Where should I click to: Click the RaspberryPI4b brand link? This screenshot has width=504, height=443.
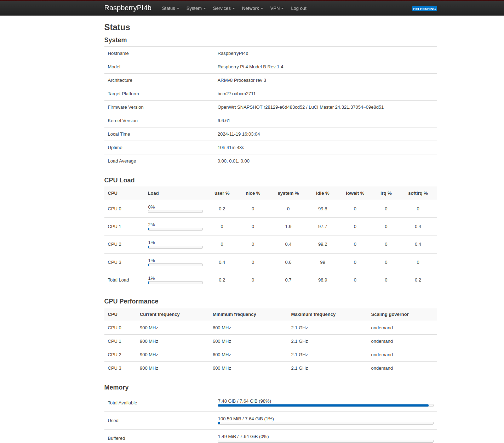pos(128,8)
